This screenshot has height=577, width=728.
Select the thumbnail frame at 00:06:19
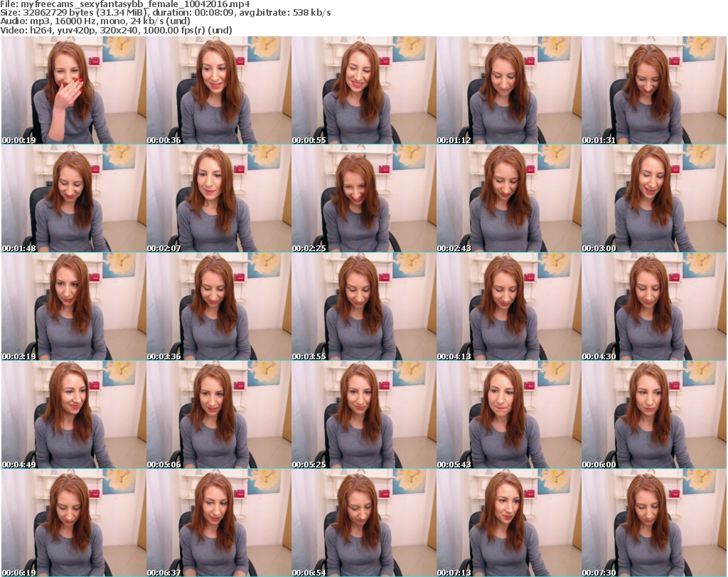click(x=74, y=523)
